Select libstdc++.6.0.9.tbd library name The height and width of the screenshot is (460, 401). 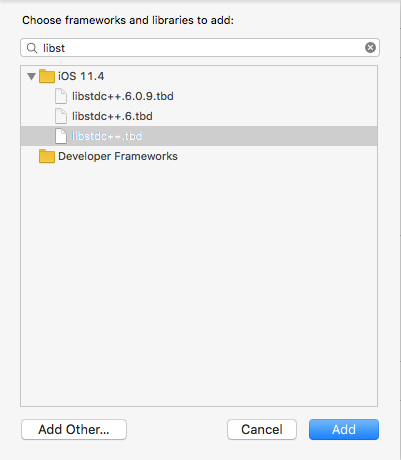click(123, 96)
